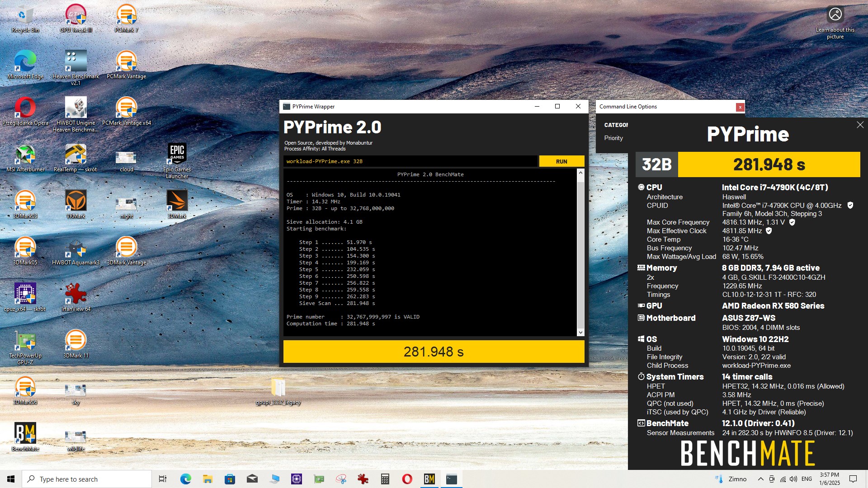This screenshot has width=868, height=488.
Task: Open PCMark 7 desktop shortcut
Action: coord(127,19)
